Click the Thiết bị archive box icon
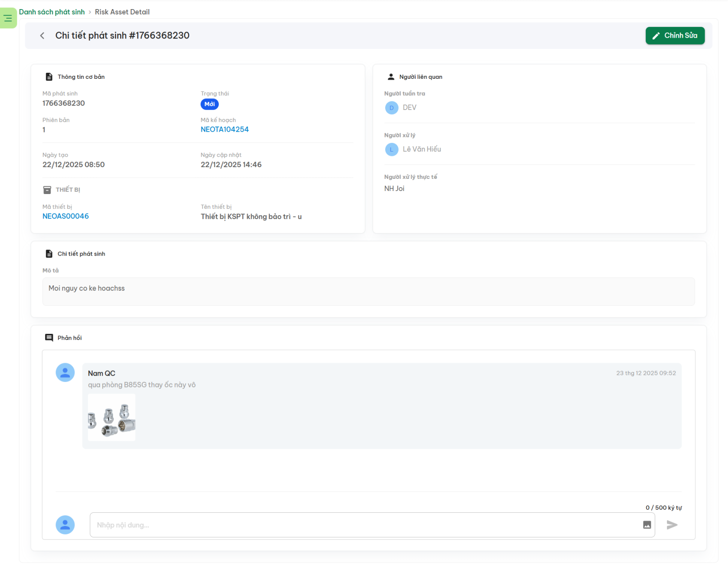Screen dimensions: 728x573 47,190
